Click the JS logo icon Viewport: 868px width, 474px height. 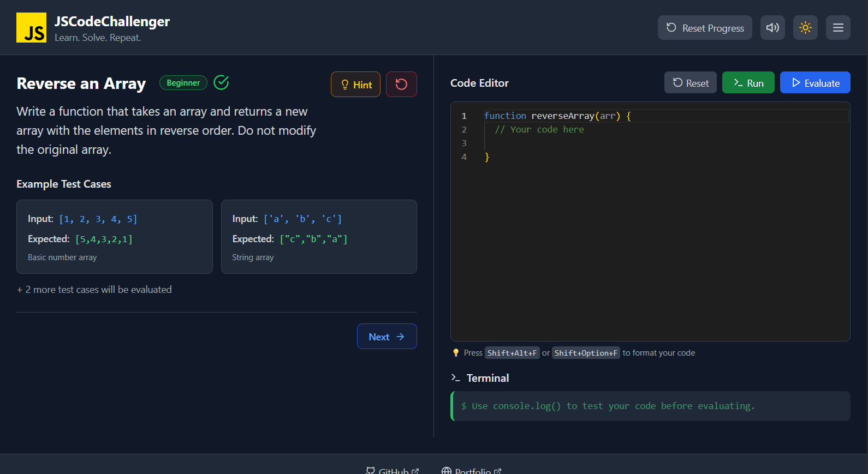[x=31, y=27]
